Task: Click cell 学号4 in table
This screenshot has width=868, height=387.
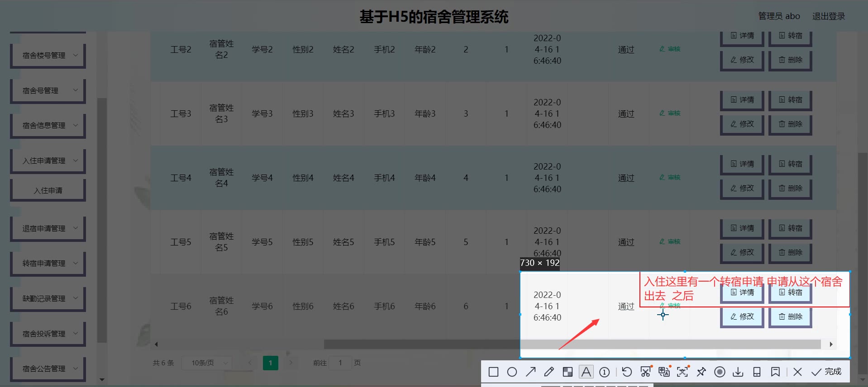Action: [262, 178]
